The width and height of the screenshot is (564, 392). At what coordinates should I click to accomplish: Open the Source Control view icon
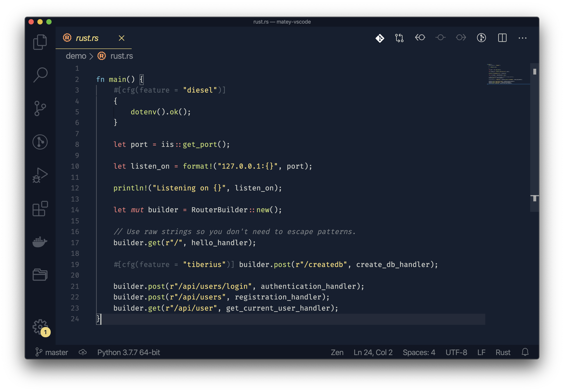[40, 108]
